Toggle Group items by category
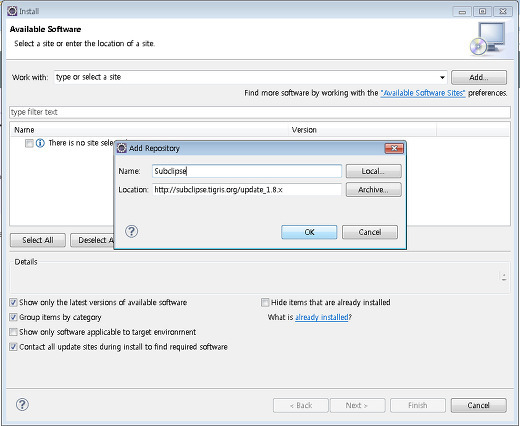The image size is (520, 426). [x=13, y=317]
